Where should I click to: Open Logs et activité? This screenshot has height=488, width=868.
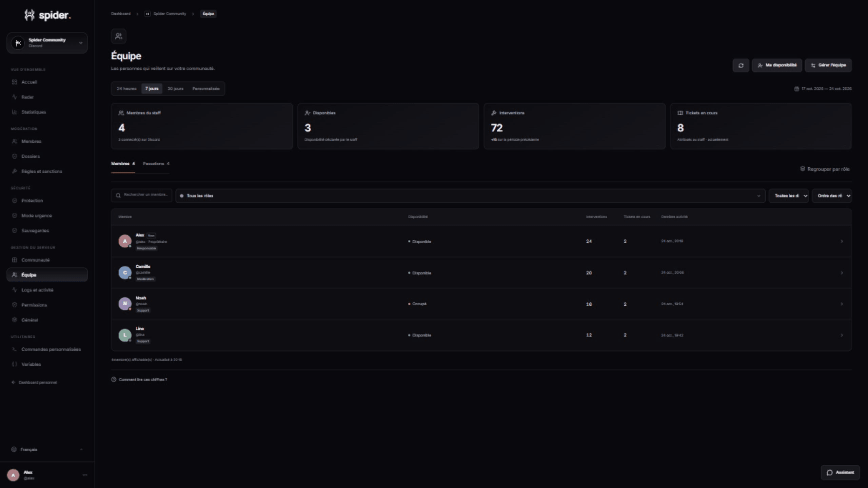pos(47,290)
